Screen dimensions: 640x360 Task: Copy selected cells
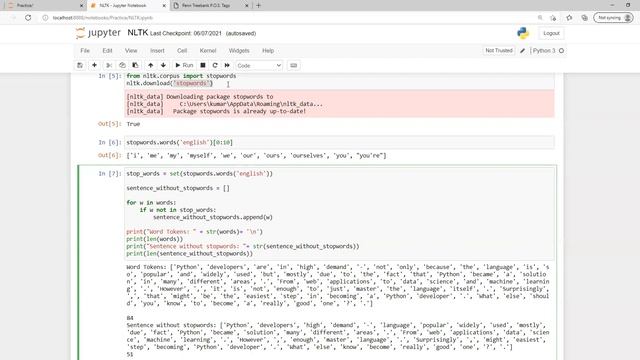(x=122, y=65)
